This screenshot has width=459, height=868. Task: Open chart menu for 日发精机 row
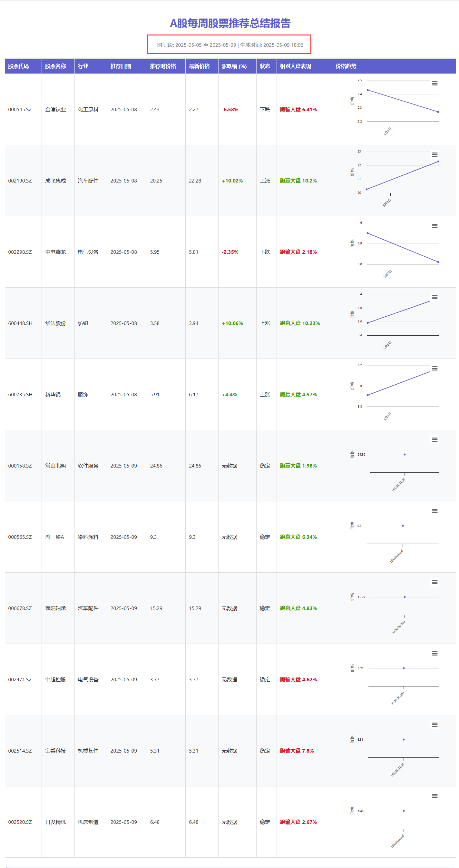pyautogui.click(x=435, y=796)
